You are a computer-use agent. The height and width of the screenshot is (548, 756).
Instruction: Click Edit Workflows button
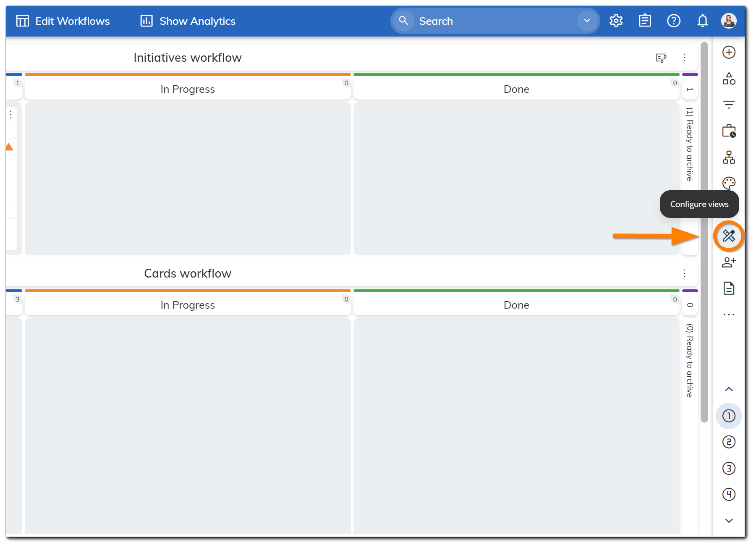(63, 21)
